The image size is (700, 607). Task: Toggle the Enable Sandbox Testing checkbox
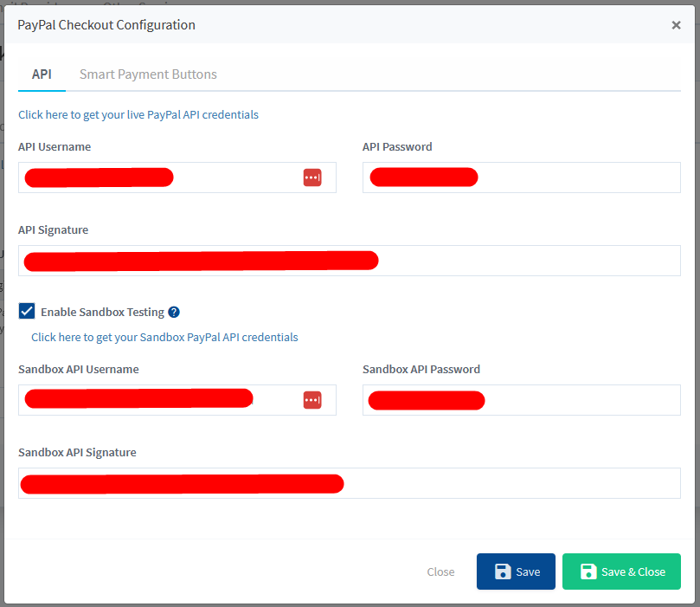pos(27,312)
